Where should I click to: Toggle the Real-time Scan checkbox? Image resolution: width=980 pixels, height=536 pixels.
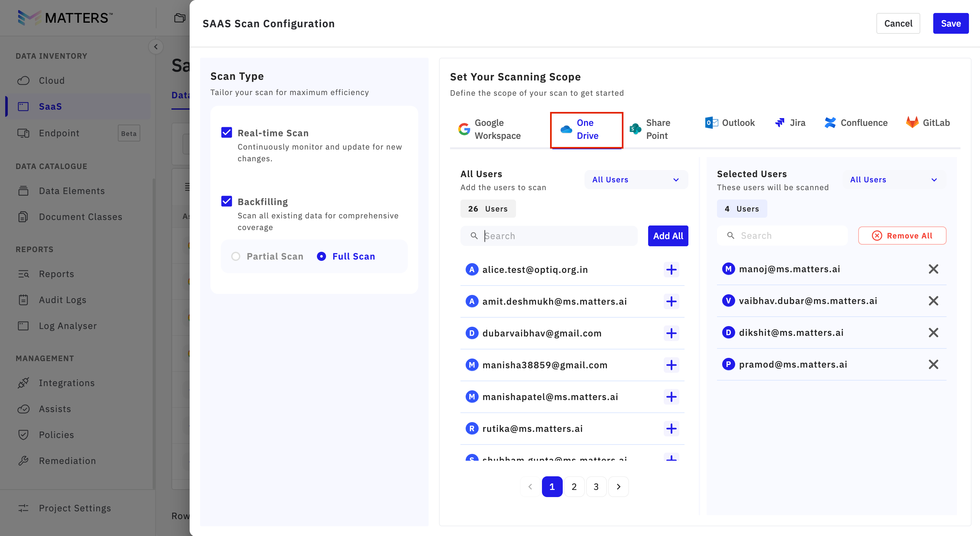[227, 132]
